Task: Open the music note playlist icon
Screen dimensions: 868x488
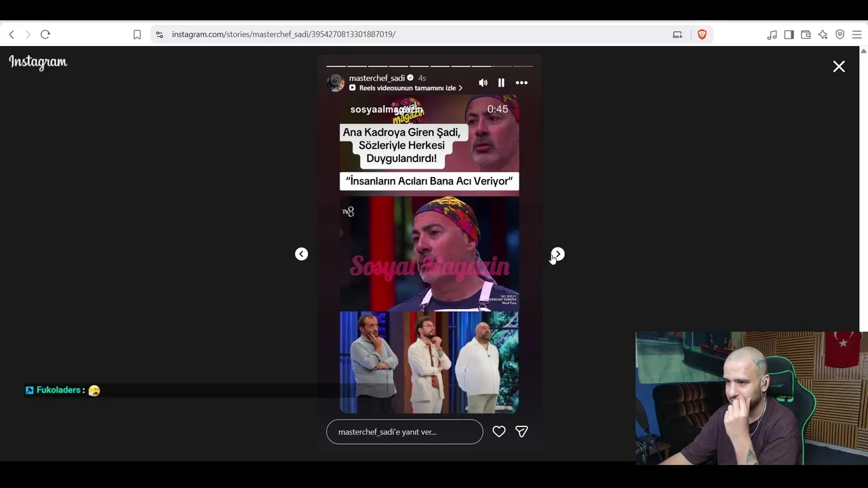Action: click(x=772, y=35)
